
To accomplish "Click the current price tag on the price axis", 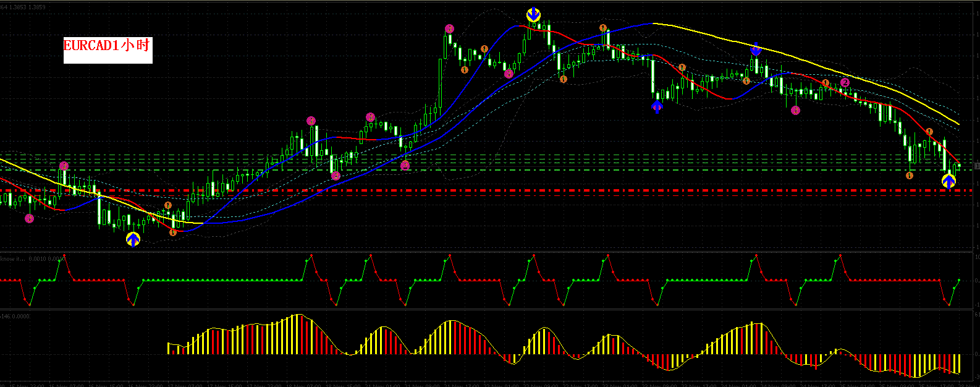I will [x=976, y=166].
